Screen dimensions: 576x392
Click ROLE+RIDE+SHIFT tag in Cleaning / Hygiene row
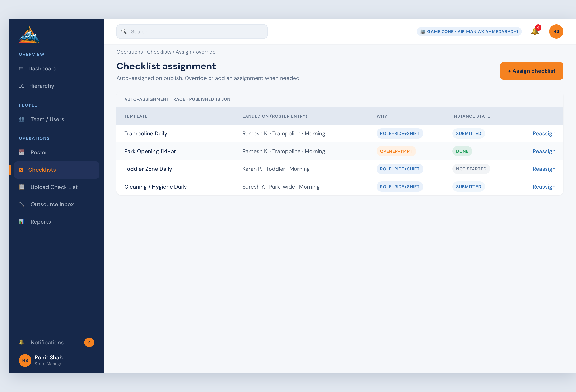(x=400, y=187)
